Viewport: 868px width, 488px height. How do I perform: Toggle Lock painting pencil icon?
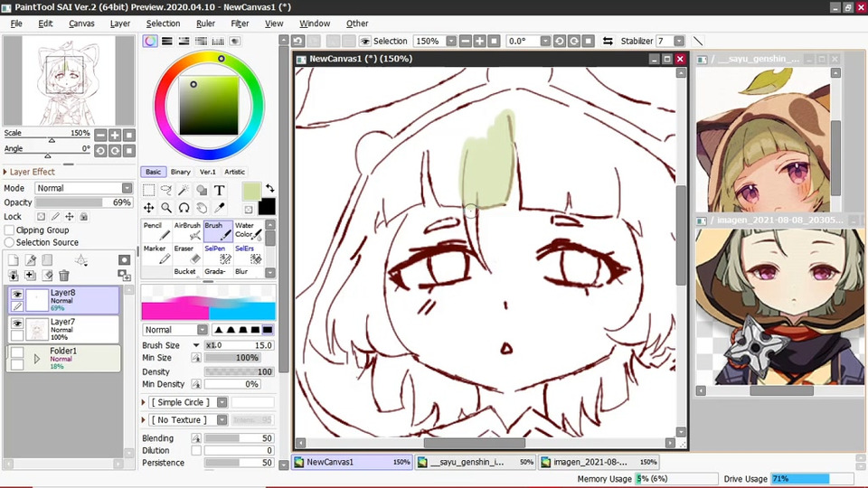coord(55,217)
